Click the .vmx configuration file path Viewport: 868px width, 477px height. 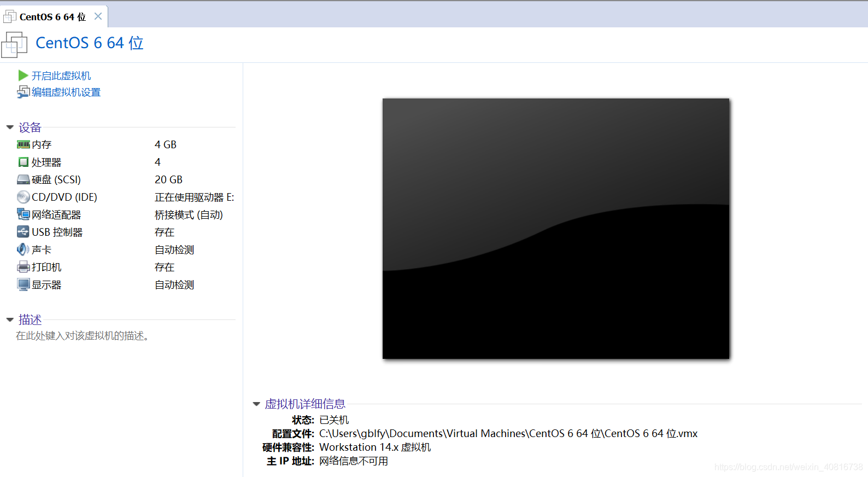(x=508, y=434)
